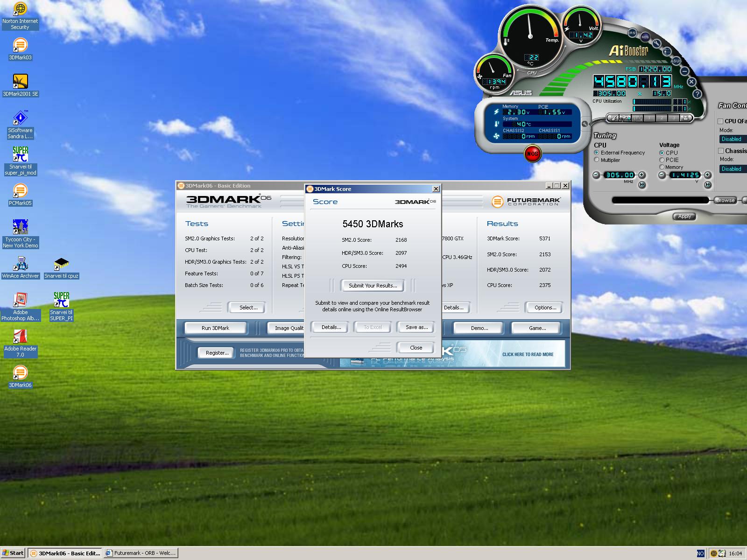The image size is (747, 560).
Task: Select the Memory voltage radio button
Action: point(662,167)
